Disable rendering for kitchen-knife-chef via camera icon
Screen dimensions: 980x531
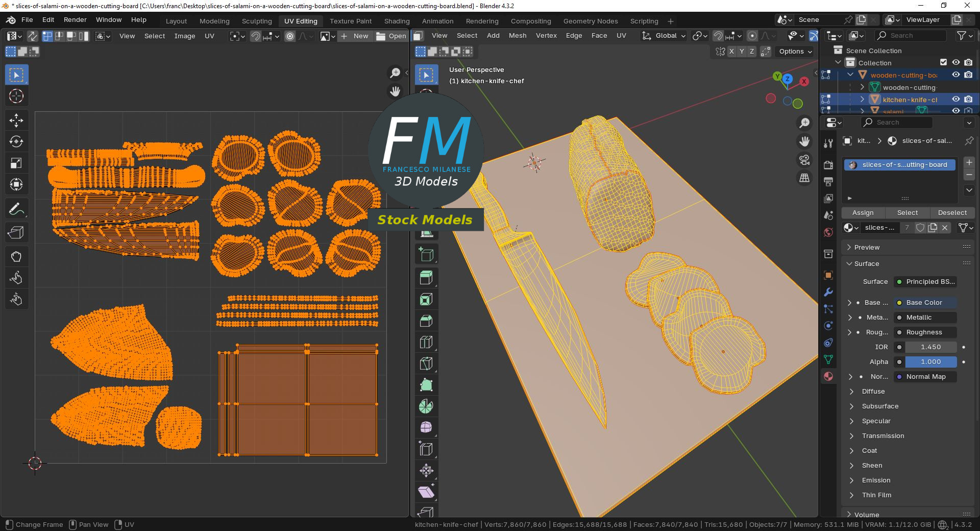(968, 99)
